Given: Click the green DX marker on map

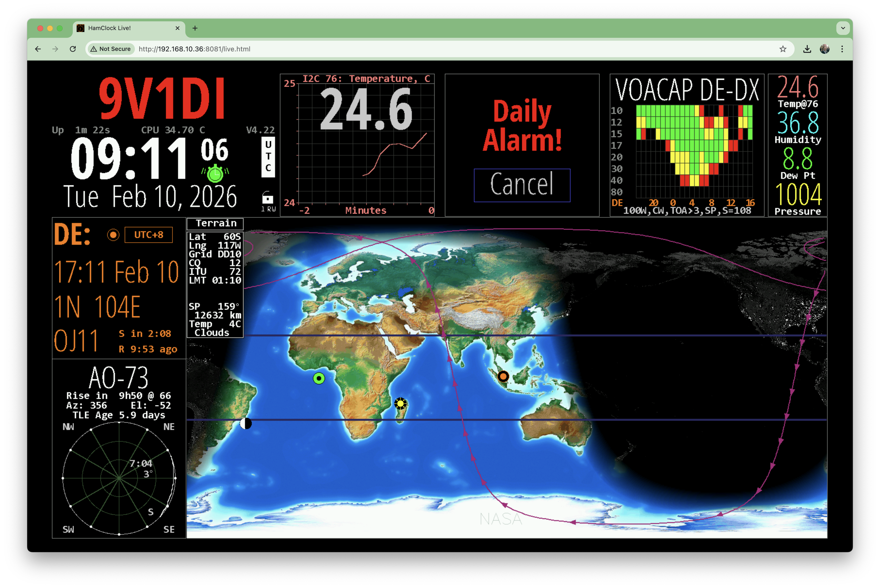Looking at the screenshot, I should (x=319, y=378).
